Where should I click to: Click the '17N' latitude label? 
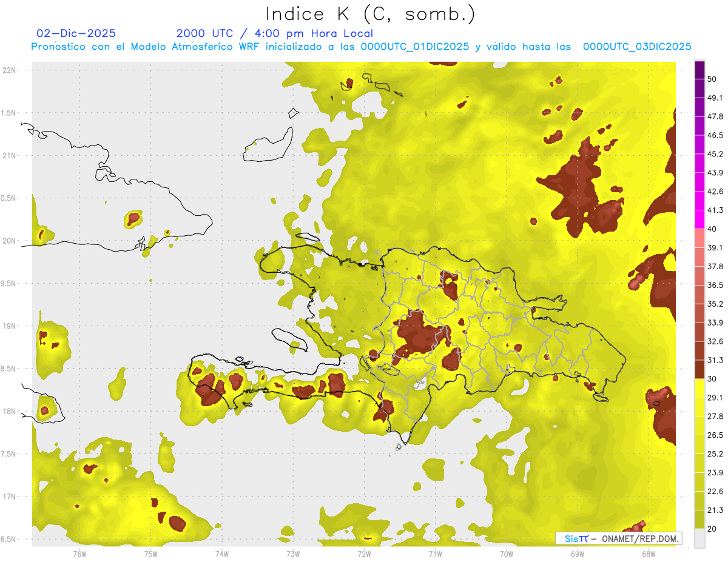click(10, 497)
